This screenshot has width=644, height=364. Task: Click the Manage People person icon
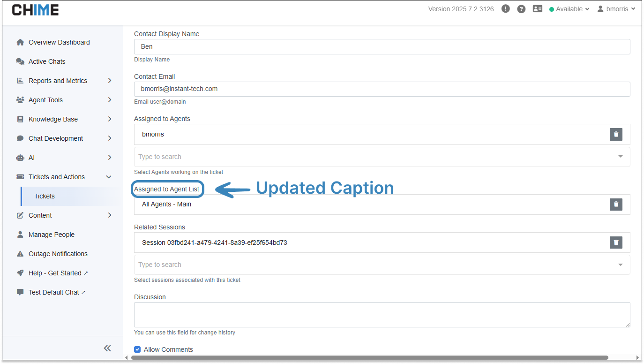tap(20, 235)
